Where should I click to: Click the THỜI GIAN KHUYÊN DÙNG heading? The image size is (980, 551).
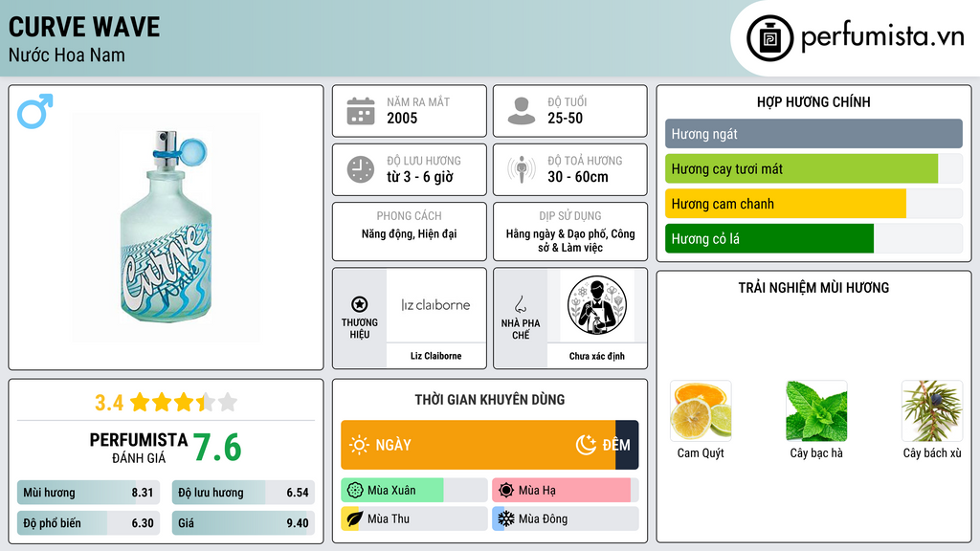490,399
